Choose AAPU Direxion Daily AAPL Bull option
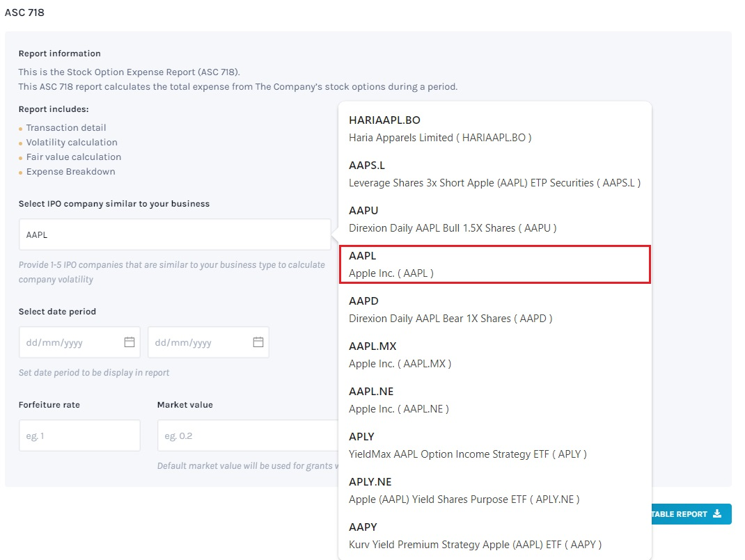Screen dimensions: 745x560 [x=494, y=218]
